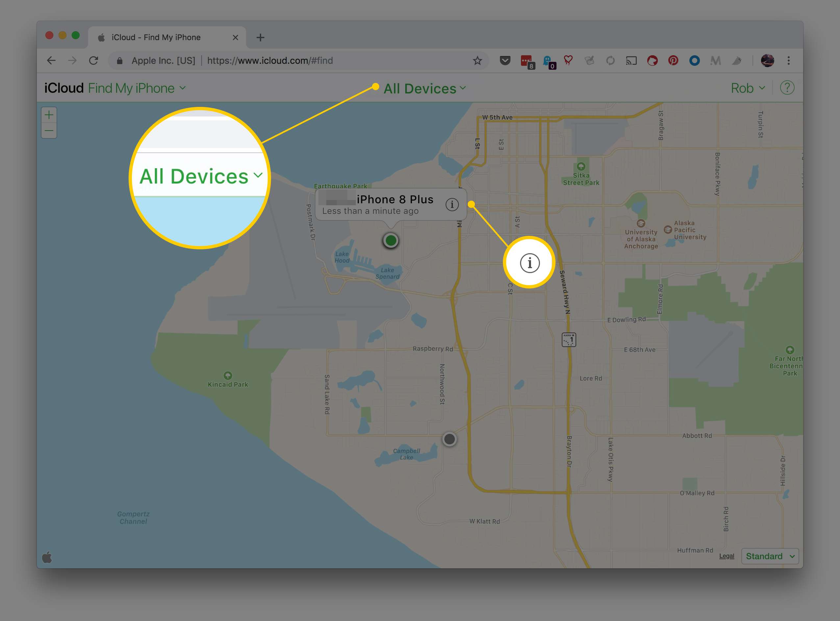
Task: Click the O'Malley Rd label
Action: tap(697, 493)
